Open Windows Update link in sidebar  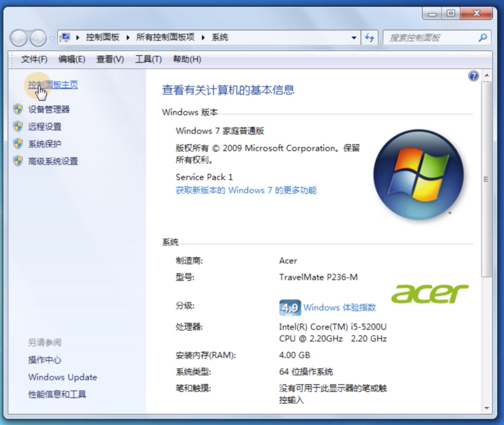pos(63,377)
